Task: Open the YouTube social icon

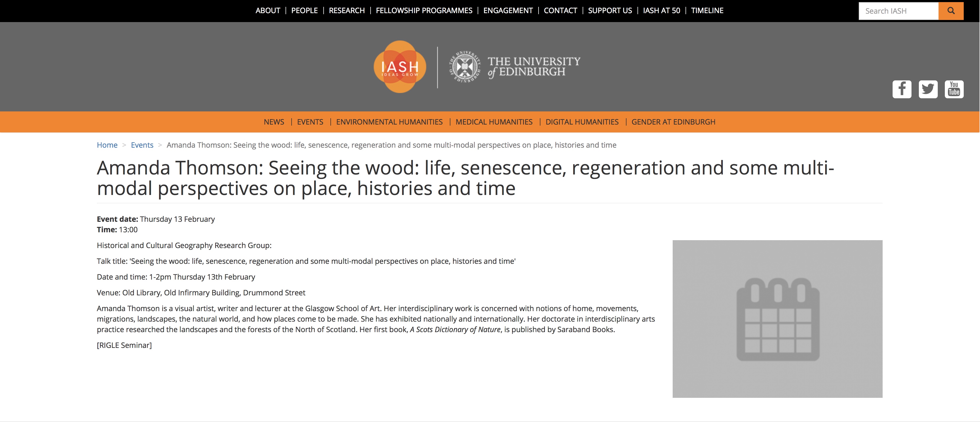Action: [954, 90]
